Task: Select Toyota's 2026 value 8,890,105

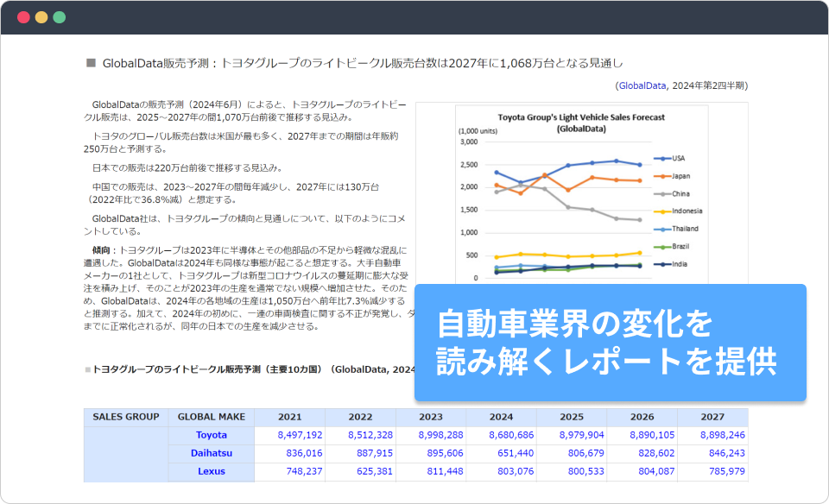Action: (652, 435)
